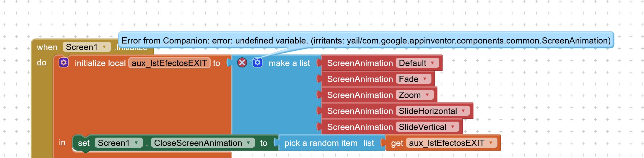Open the blue mutator gear on make a list
This screenshot has width=644, height=158.
click(x=258, y=63)
